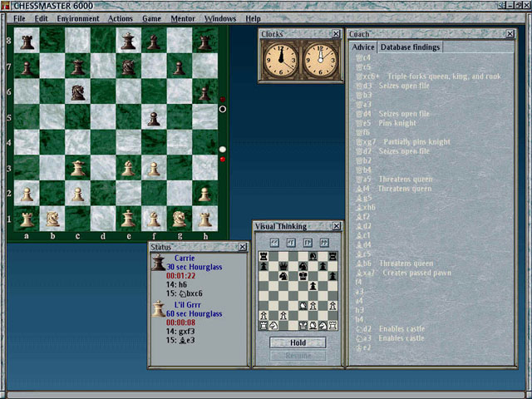Click the black pawn on f5
The image size is (532, 399).
(x=154, y=119)
